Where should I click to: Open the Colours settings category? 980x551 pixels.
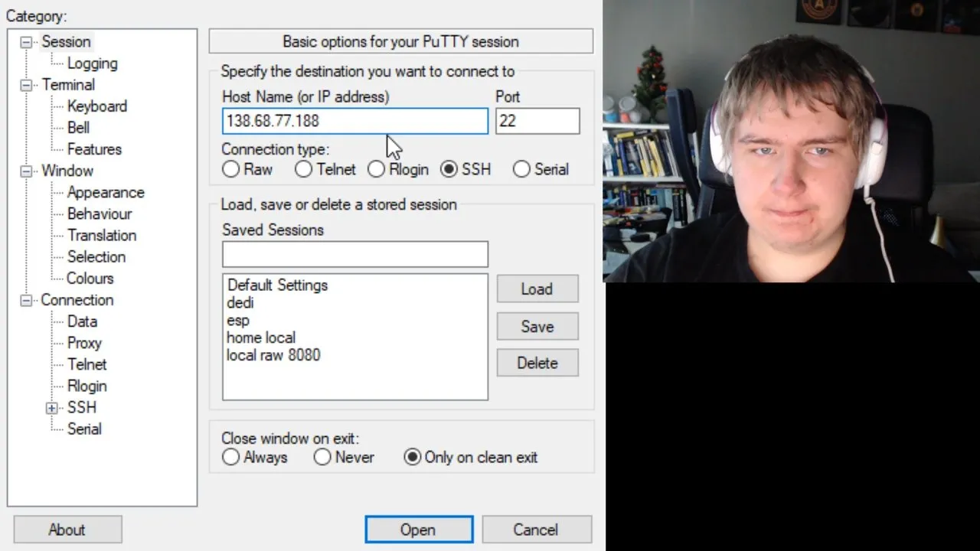[x=90, y=279]
